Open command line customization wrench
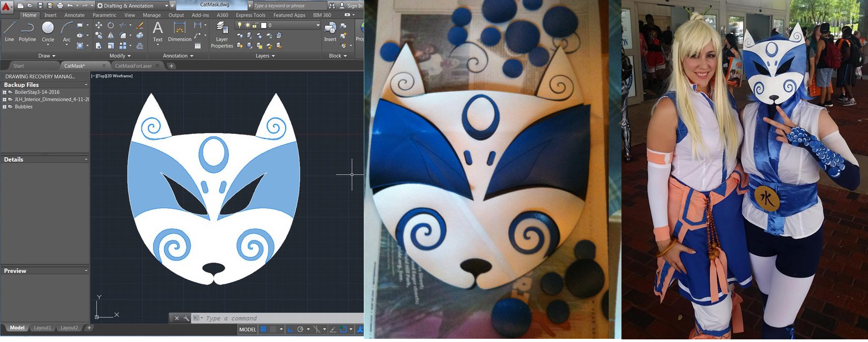The height and width of the screenshot is (342, 868). click(186, 318)
